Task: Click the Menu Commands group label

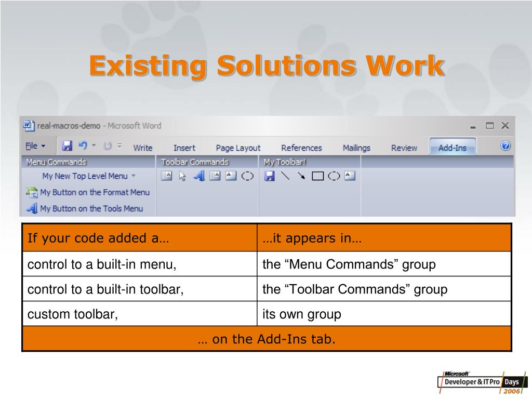Action: pyautogui.click(x=56, y=162)
